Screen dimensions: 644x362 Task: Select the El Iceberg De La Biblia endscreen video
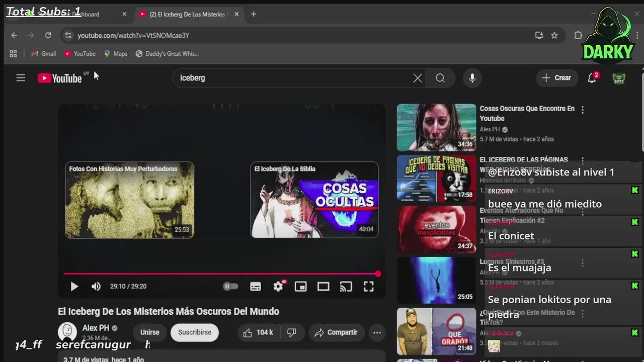click(x=314, y=200)
